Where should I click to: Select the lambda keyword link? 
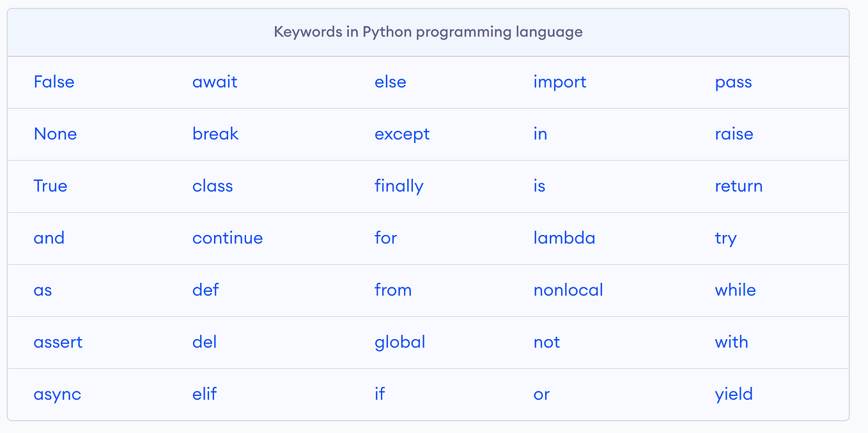(564, 238)
